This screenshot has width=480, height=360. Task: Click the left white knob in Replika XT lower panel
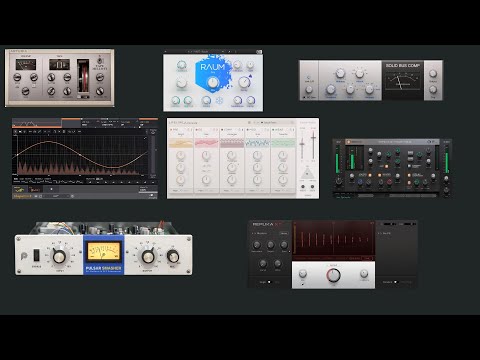(303, 274)
